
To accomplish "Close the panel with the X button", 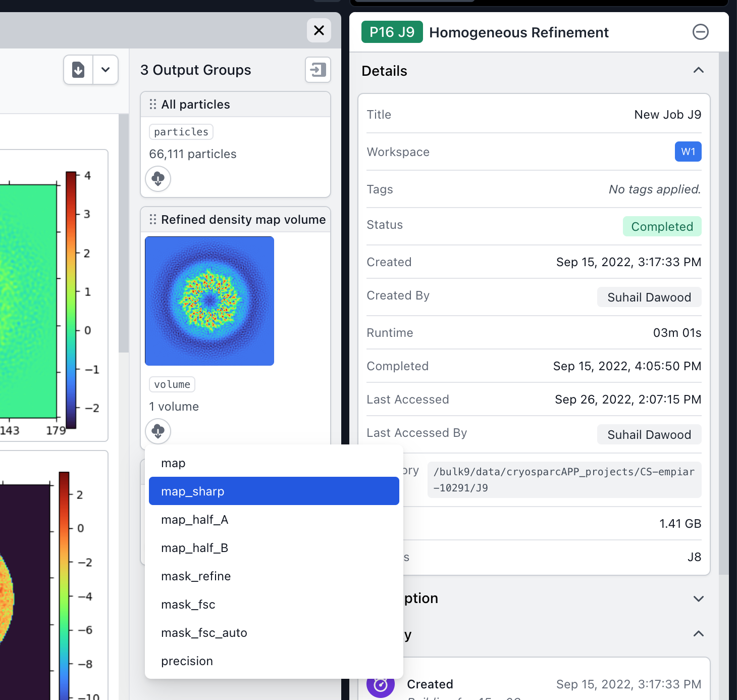I will point(319,30).
